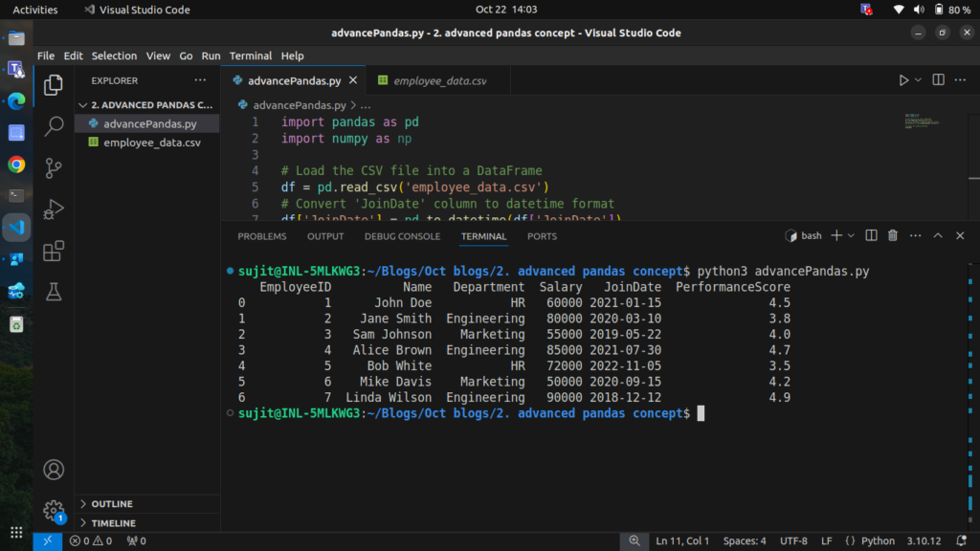Open the Terminal menu
Viewport: 980px width, 551px height.
point(250,55)
